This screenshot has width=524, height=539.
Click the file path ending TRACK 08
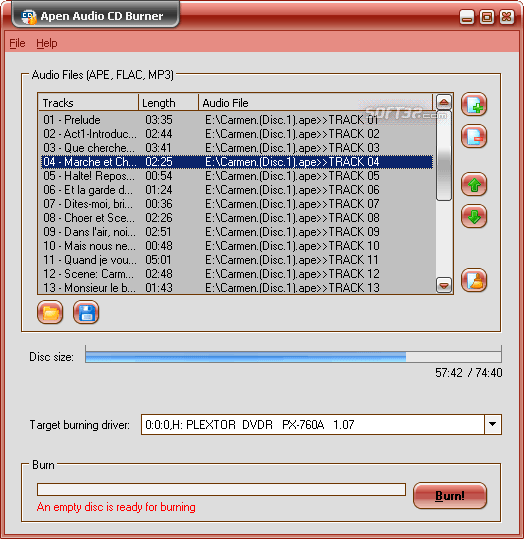pyautogui.click(x=292, y=218)
